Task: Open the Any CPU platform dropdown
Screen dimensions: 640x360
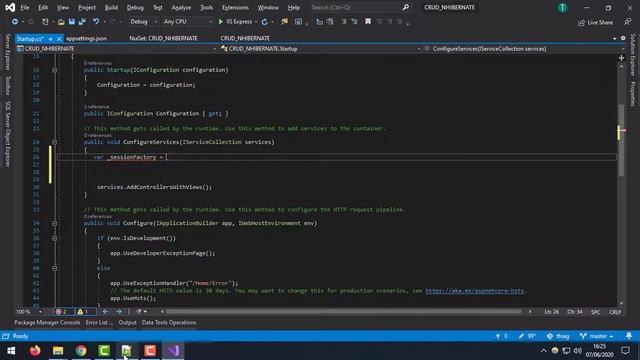Action: click(188, 22)
